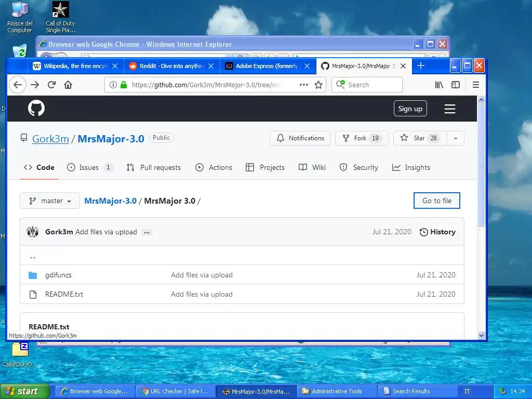Open the master branch dropdown

pos(50,201)
